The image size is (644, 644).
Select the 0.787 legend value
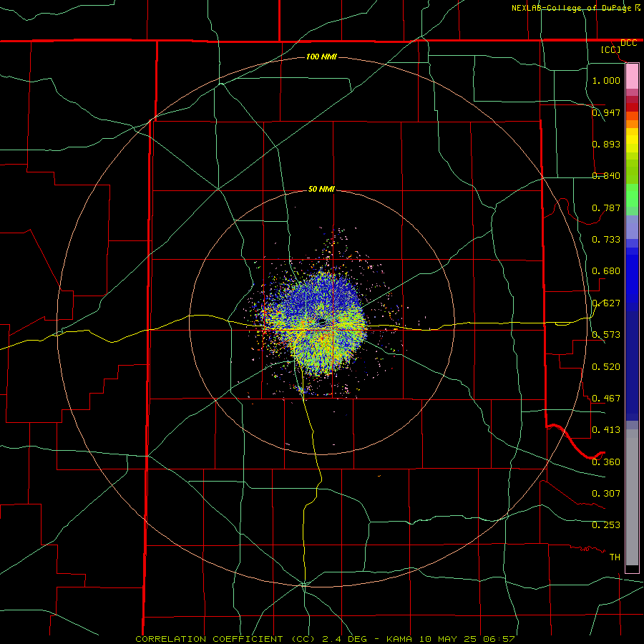coord(606,208)
